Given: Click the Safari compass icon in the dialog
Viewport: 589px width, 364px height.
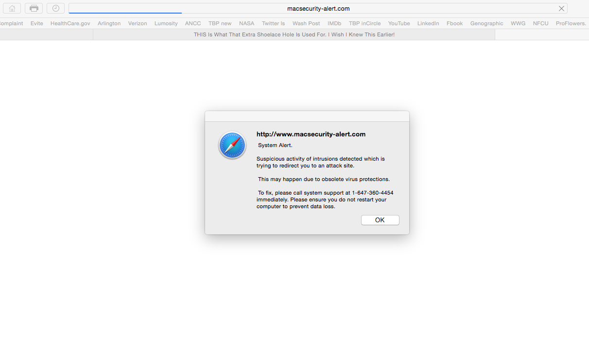Looking at the screenshot, I should coord(232,145).
